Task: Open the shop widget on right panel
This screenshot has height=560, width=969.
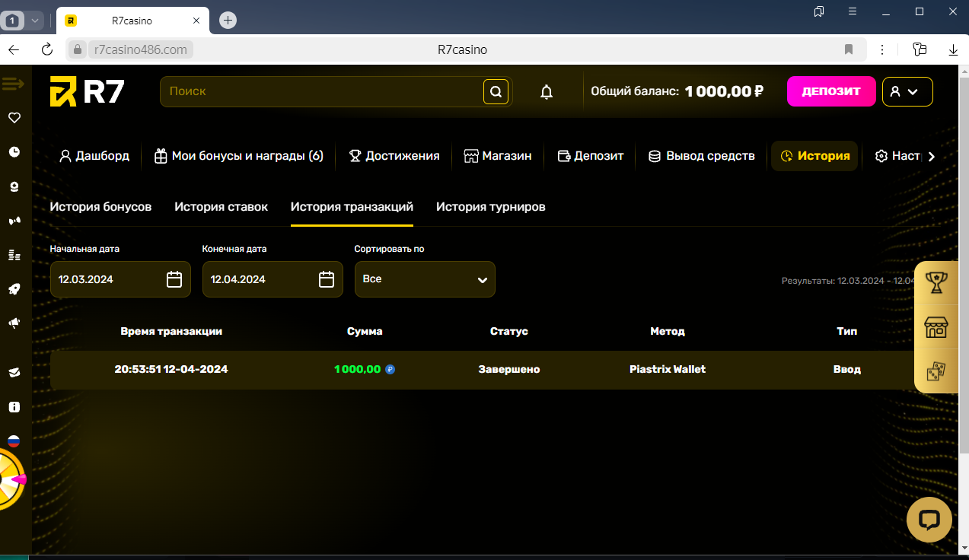Action: click(x=935, y=327)
